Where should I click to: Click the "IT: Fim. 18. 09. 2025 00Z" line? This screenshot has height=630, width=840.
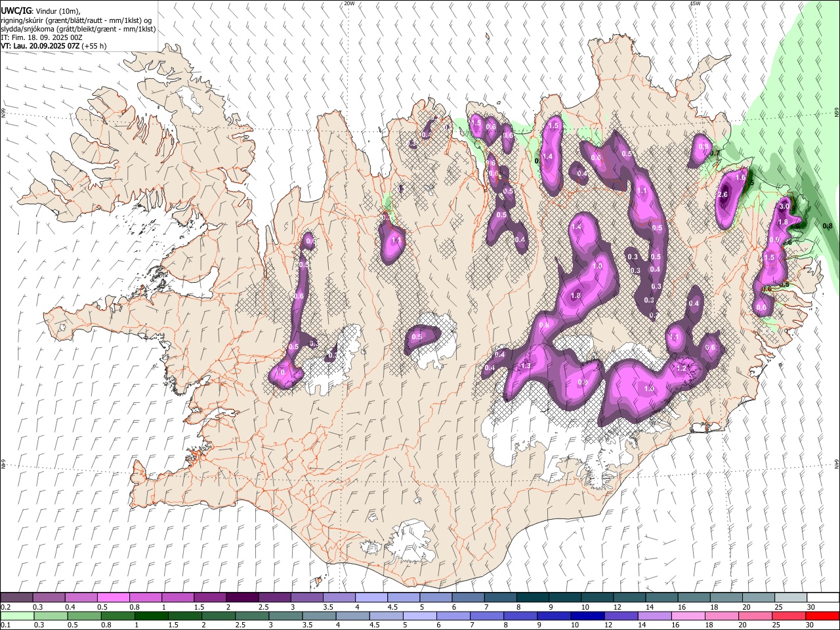pyautogui.click(x=41, y=37)
